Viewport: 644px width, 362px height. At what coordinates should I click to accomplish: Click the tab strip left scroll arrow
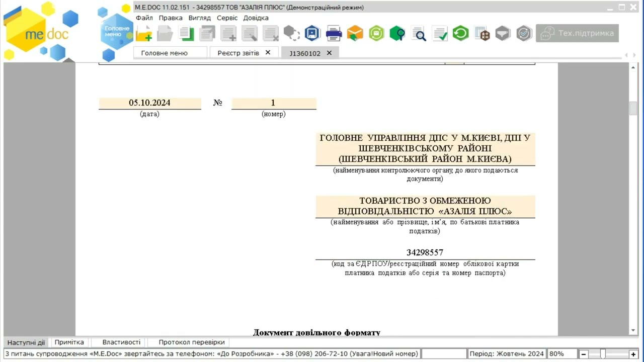(626, 55)
